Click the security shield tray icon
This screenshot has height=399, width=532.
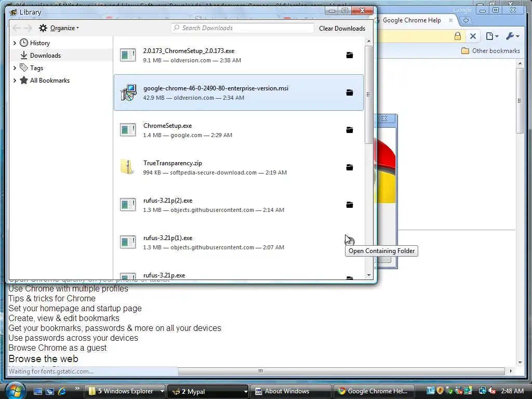pyautogui.click(x=440, y=391)
